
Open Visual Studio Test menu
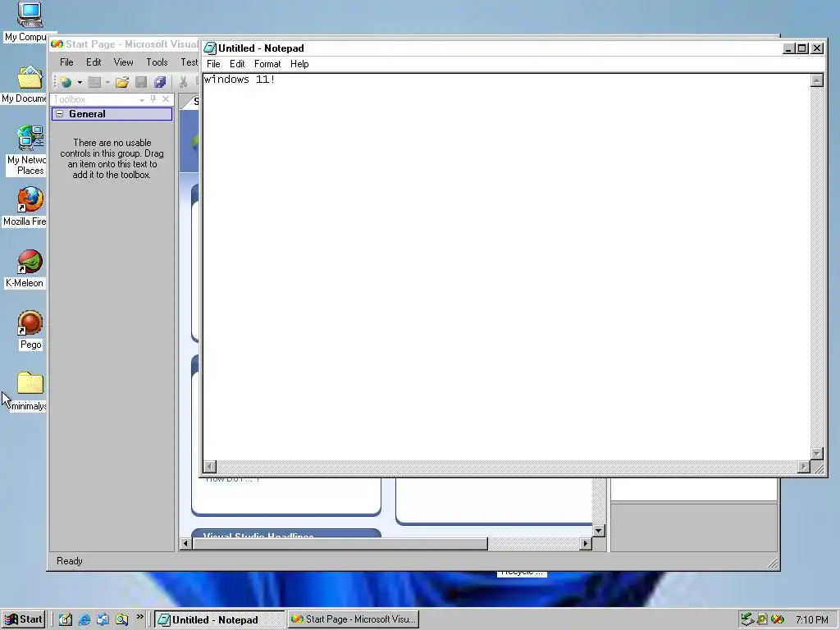pyautogui.click(x=189, y=62)
